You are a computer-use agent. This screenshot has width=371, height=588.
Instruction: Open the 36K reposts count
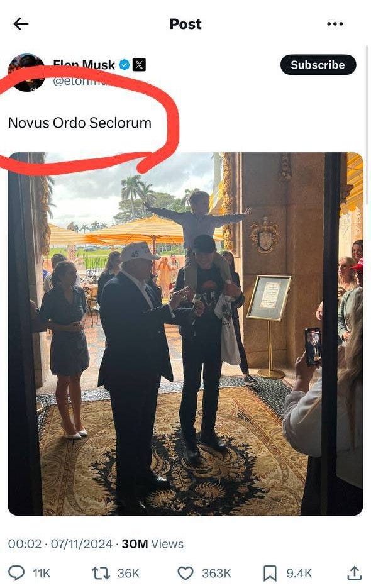[x=128, y=573]
